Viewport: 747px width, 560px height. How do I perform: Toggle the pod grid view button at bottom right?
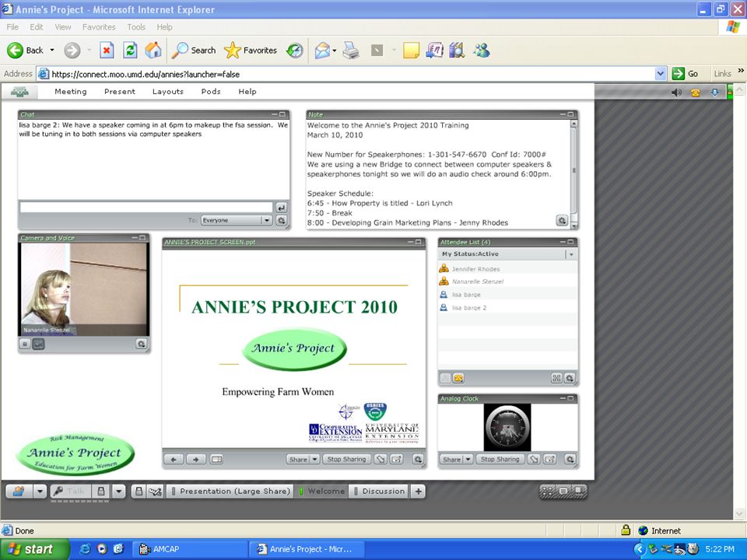(x=548, y=491)
